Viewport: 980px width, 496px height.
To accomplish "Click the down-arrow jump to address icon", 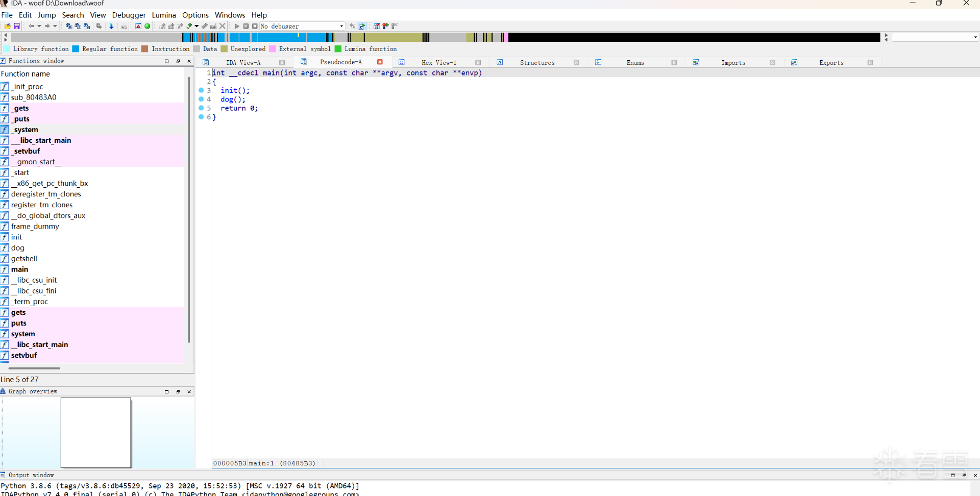I will 111,26.
